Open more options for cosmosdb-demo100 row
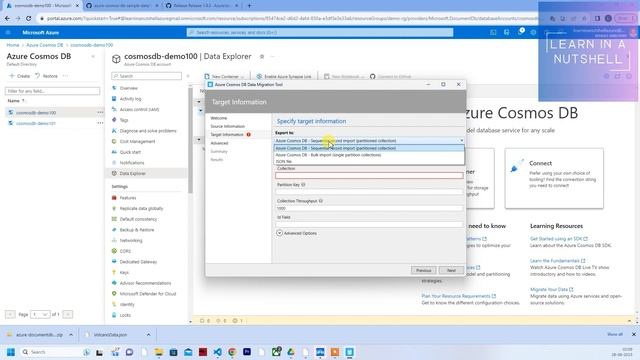The image size is (640, 360). point(100,112)
